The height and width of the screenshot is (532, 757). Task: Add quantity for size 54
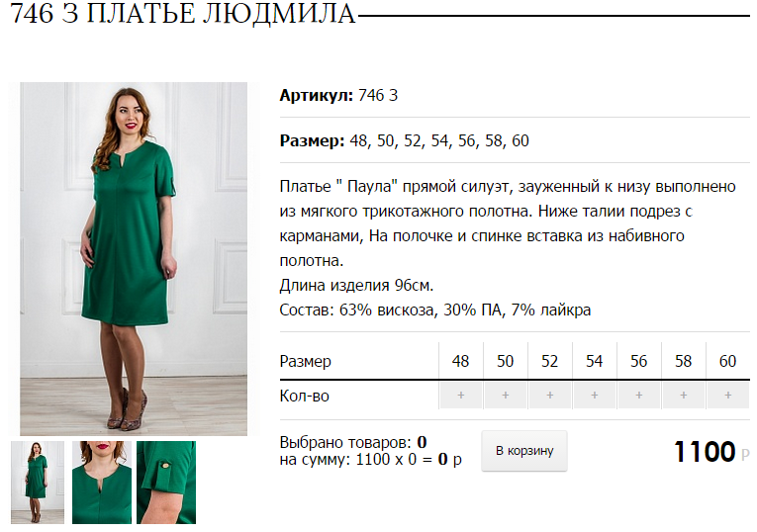(595, 395)
